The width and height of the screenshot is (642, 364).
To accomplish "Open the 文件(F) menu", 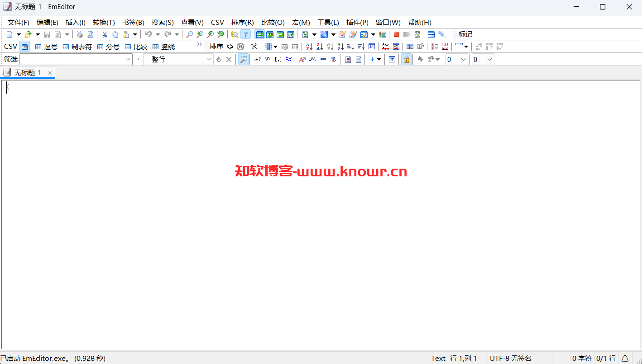I will point(19,23).
